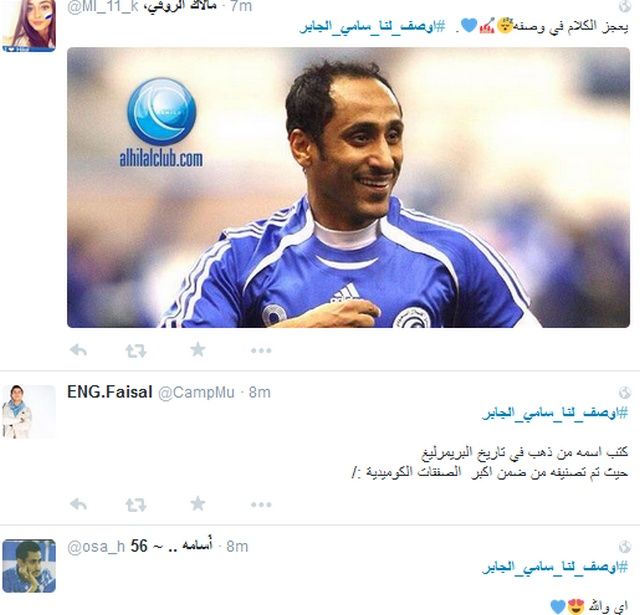This screenshot has height=615, width=640.
Task: View the osa_h profile avatar
Action: pos(29,566)
